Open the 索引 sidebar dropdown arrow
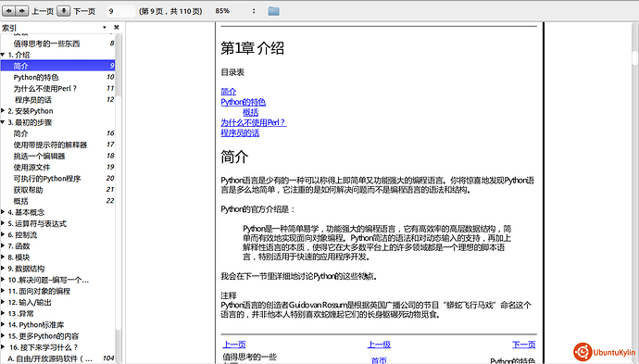639x364 pixels. click(x=105, y=27)
